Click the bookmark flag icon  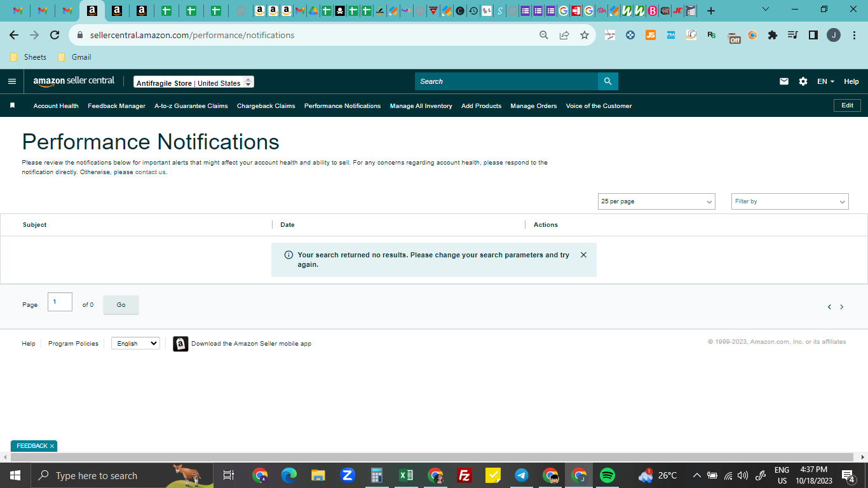click(x=12, y=105)
